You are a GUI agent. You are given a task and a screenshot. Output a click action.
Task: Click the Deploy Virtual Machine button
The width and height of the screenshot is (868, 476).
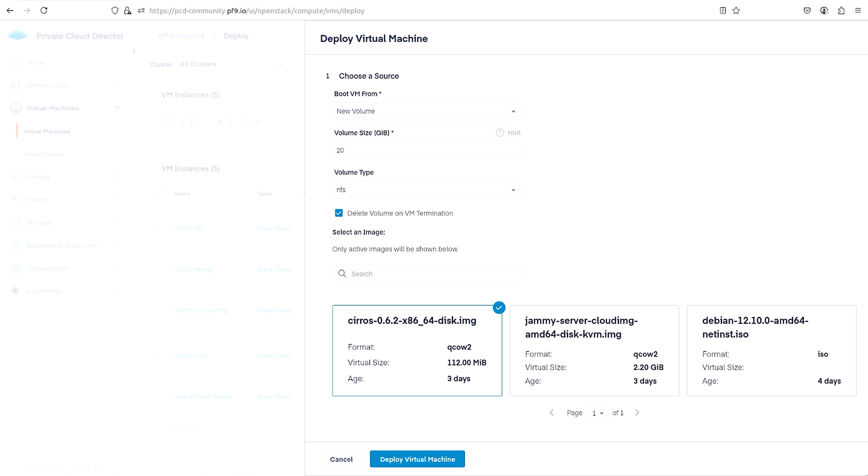point(417,459)
